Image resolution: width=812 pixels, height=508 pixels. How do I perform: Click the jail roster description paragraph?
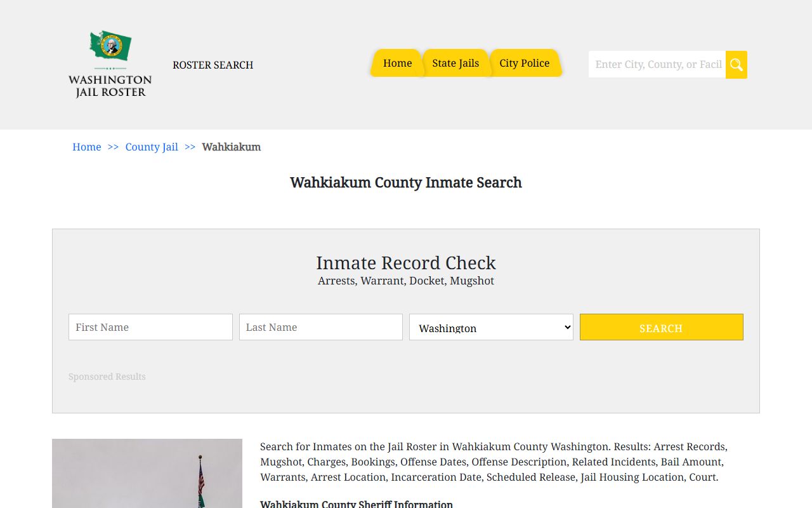494,462
